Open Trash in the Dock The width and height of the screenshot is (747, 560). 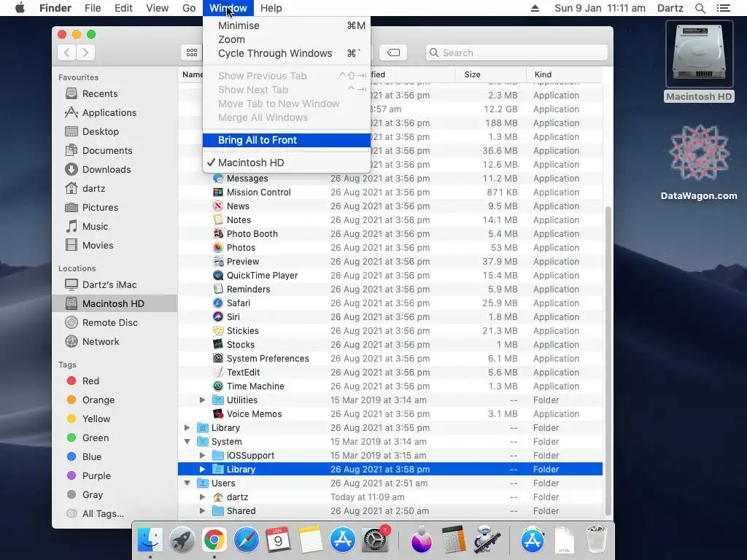(596, 540)
